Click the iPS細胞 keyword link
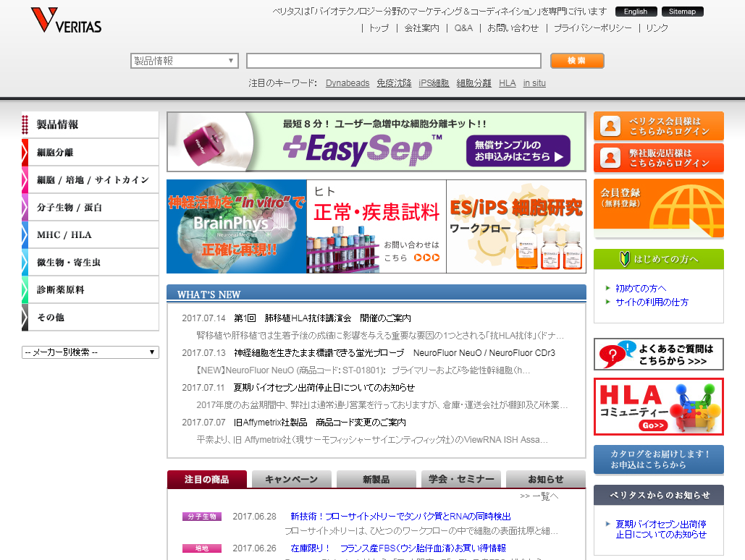This screenshot has height=560, width=745. pyautogui.click(x=434, y=83)
